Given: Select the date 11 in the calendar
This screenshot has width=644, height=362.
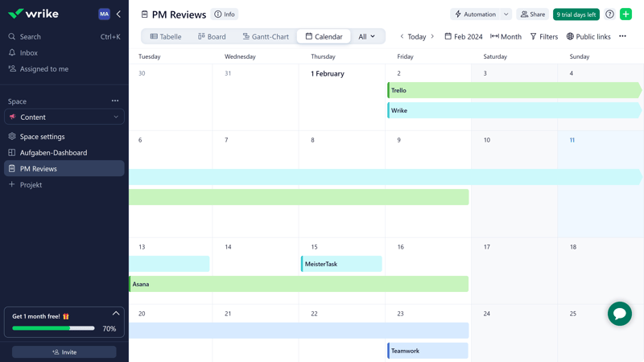Looking at the screenshot, I should tap(572, 140).
